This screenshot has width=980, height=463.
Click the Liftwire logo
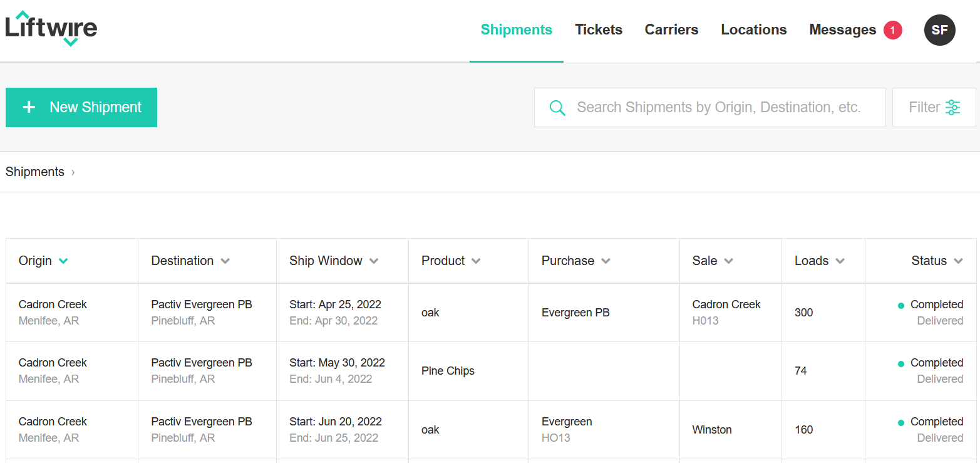click(51, 29)
